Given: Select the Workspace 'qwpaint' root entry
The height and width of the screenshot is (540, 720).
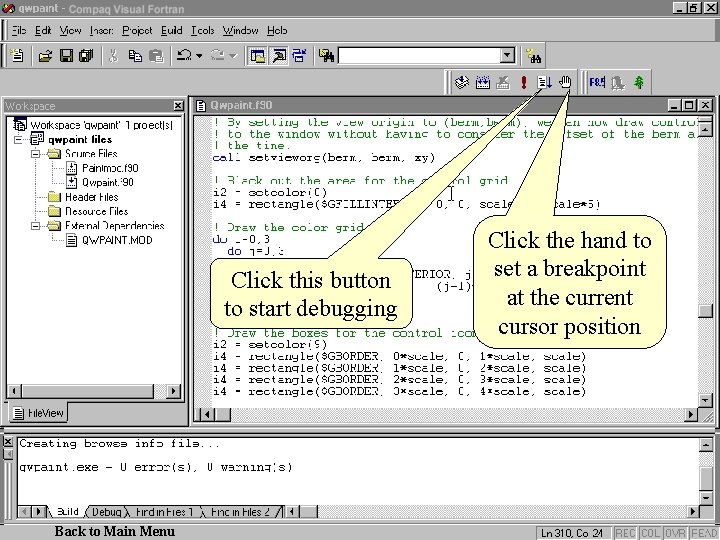Looking at the screenshot, I should 101,125.
